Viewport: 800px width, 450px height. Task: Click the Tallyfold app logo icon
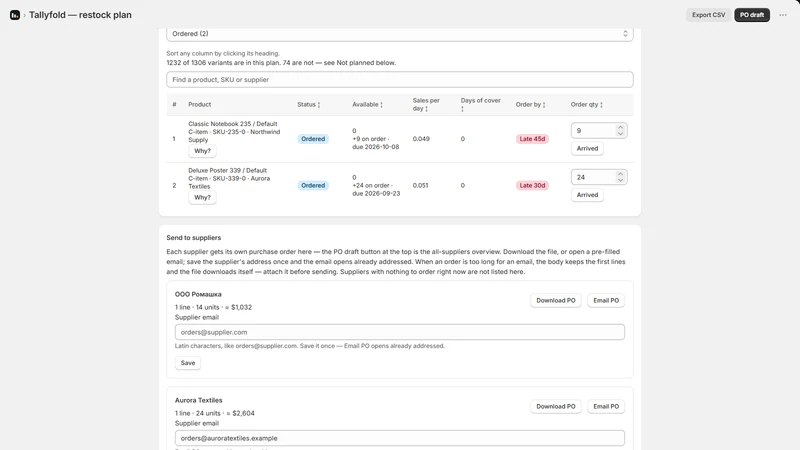(15, 15)
